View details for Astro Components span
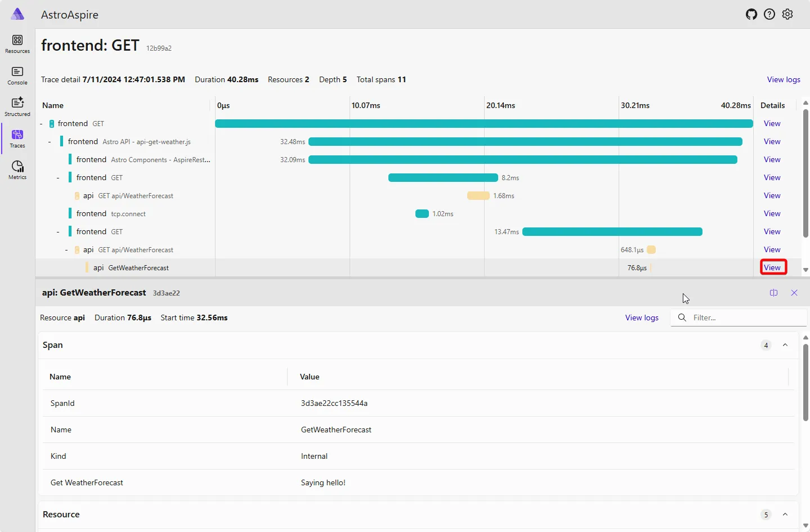Image resolution: width=810 pixels, height=532 pixels. coord(772,159)
